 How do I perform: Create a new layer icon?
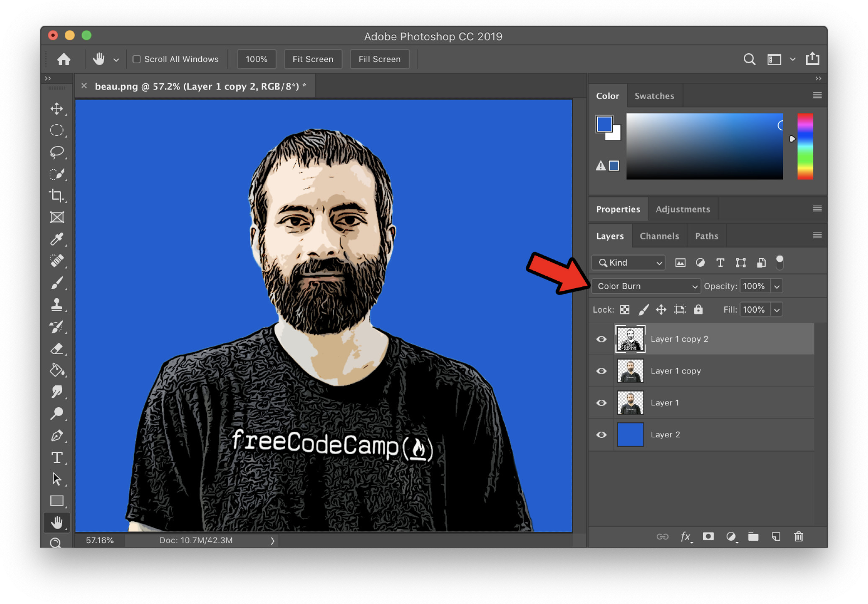[x=776, y=537]
